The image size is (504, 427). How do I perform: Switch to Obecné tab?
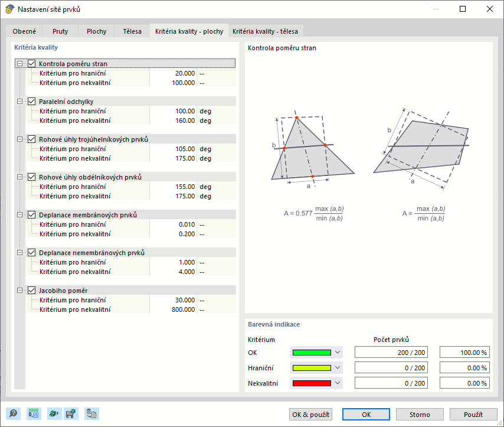pyautogui.click(x=24, y=31)
